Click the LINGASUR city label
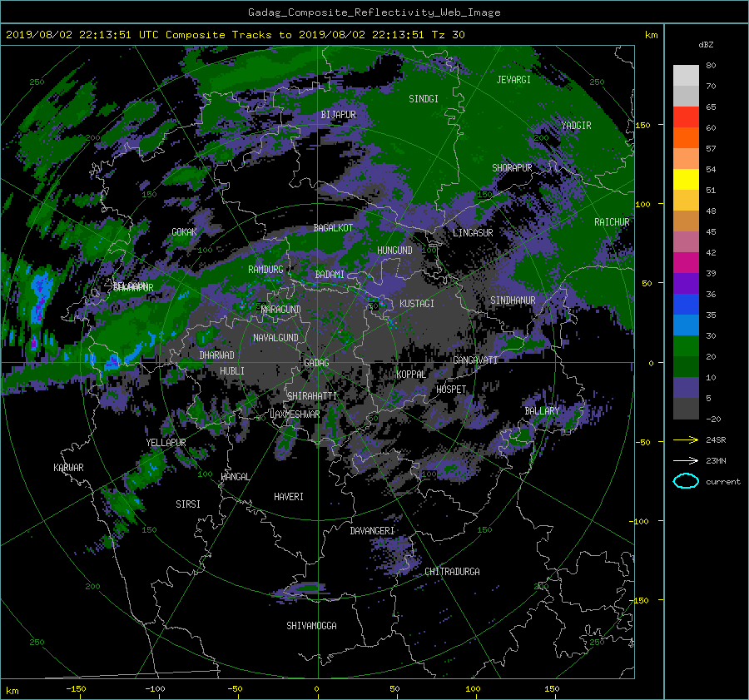This screenshot has height=700, width=749. point(473,233)
